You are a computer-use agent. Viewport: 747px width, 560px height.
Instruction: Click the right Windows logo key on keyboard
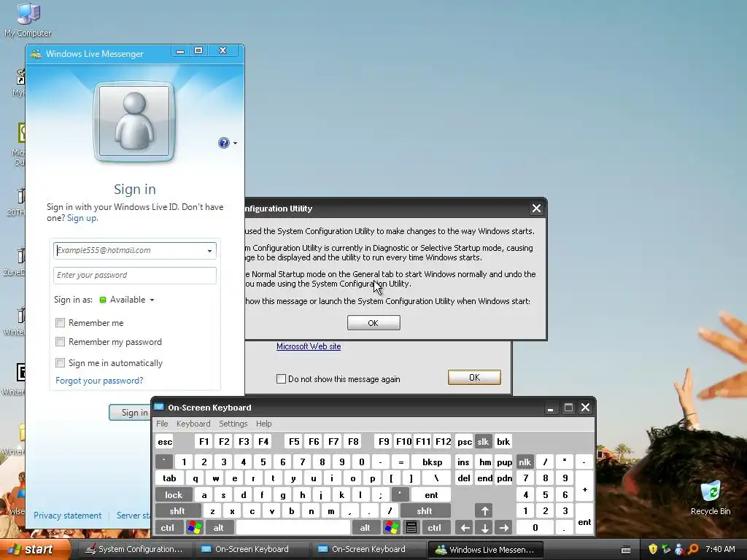coord(392,528)
